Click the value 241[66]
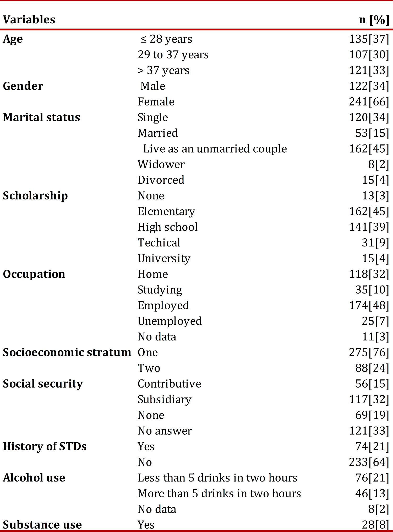The image size is (393, 532). (x=369, y=102)
